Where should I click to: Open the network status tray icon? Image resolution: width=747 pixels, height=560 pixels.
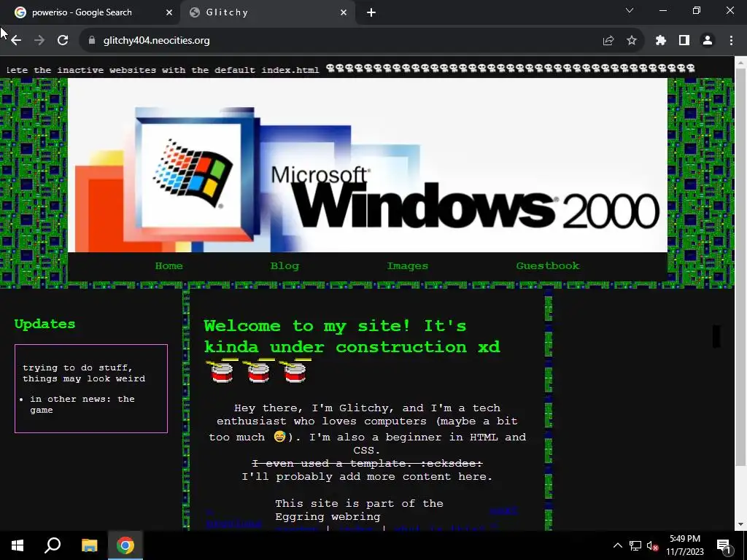(x=635, y=545)
